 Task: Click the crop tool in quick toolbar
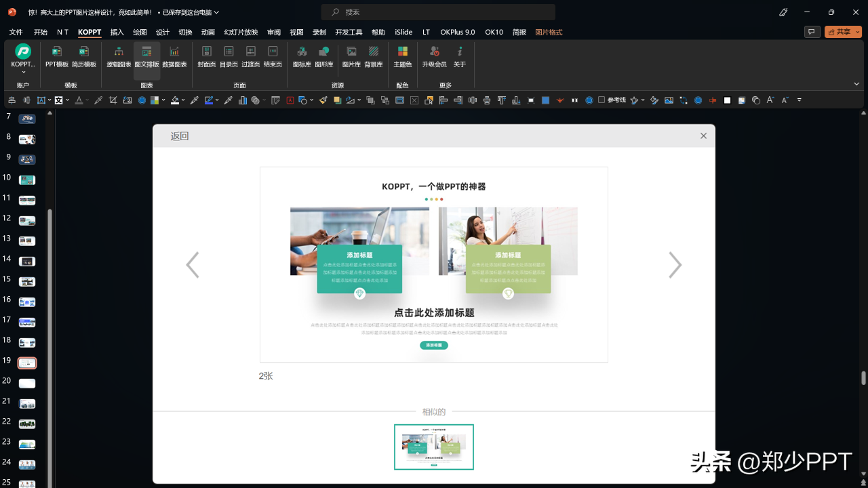[113, 100]
